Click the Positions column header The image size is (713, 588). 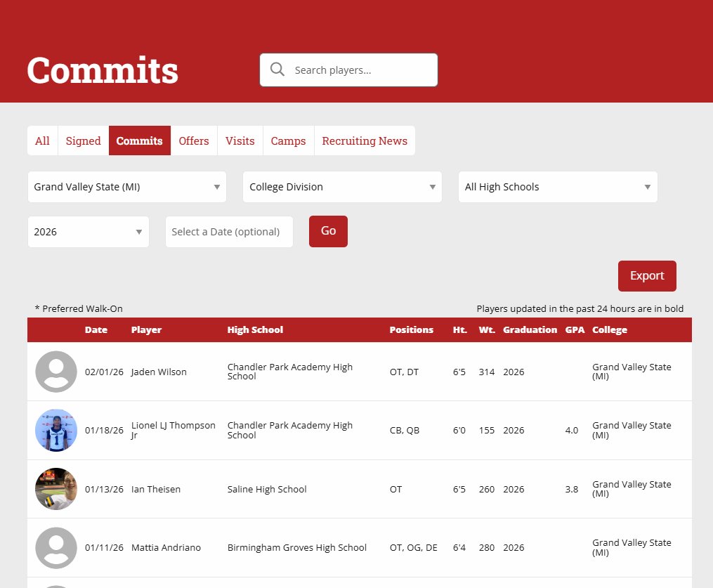(x=412, y=329)
